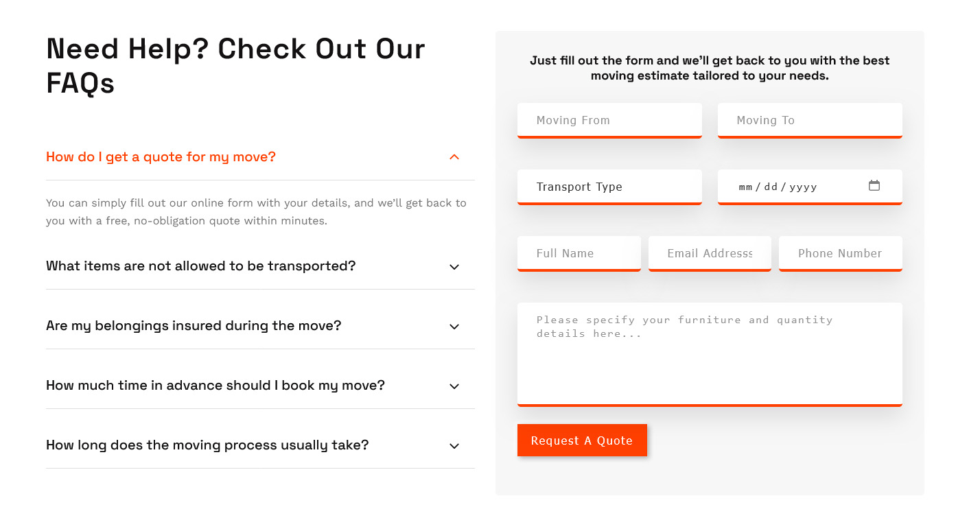The image size is (980, 516).
Task: Open "Are my belongings insured" question
Action: (194, 326)
